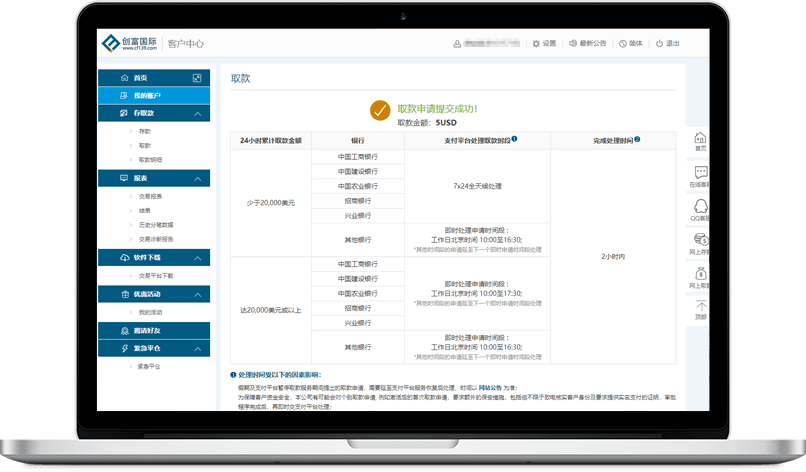Switch language via 简体 in top bar
The image size is (806, 472).
[631, 44]
